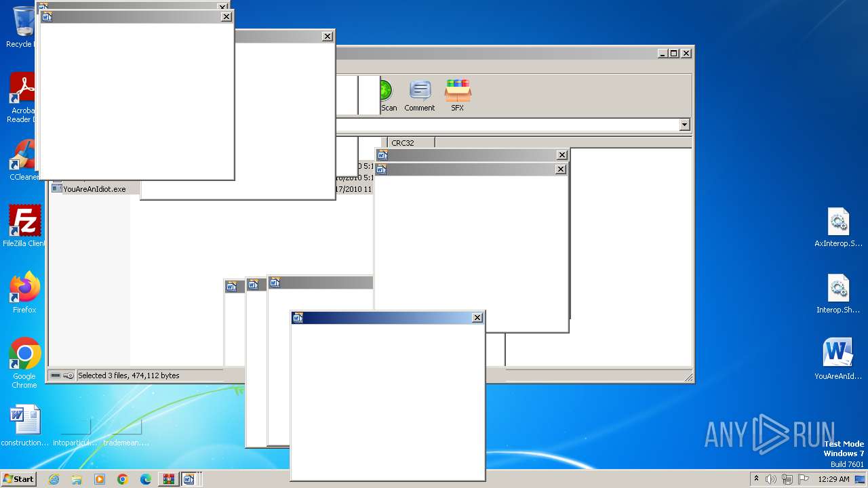
Task: Launch Chrome from the taskbar
Action: pyautogui.click(x=123, y=479)
